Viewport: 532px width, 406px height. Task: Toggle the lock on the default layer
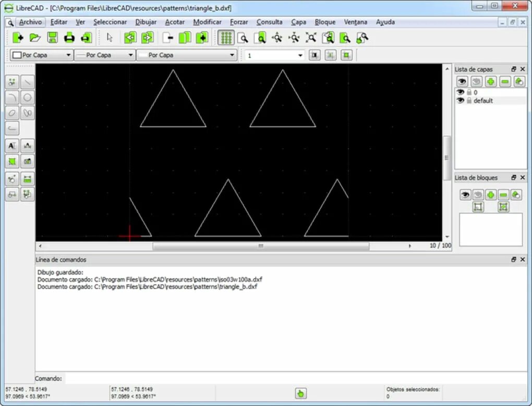click(x=469, y=101)
